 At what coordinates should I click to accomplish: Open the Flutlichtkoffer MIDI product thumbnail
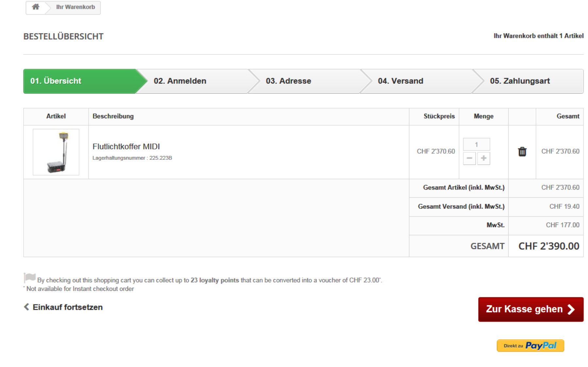click(56, 152)
